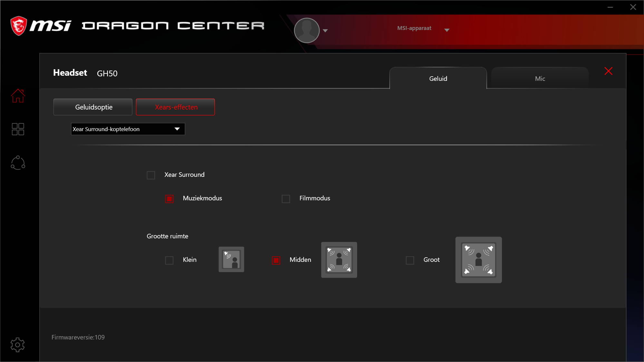644x362 pixels.
Task: Select the large room size thumbnail
Action: pyautogui.click(x=479, y=260)
